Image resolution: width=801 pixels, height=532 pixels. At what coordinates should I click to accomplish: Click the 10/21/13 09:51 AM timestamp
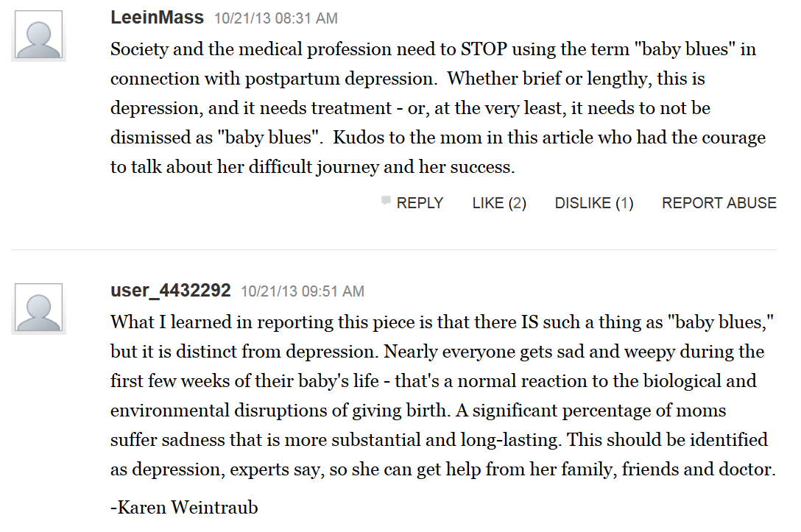tap(303, 291)
